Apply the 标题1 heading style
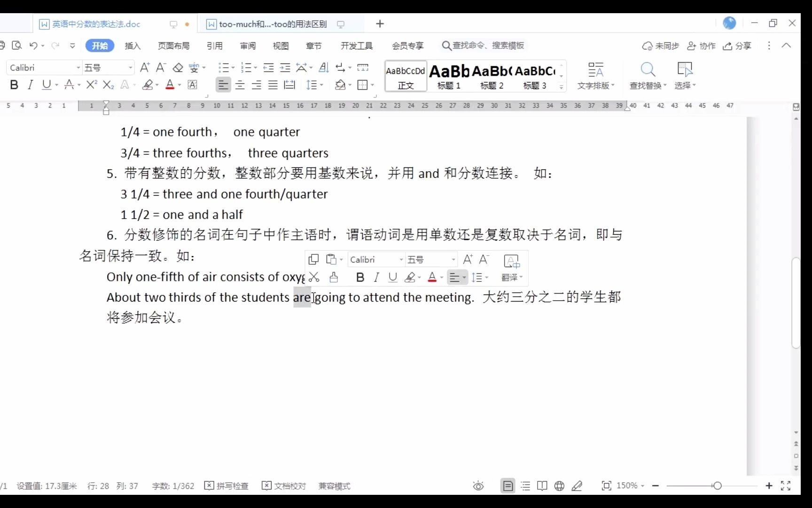 [x=448, y=76]
